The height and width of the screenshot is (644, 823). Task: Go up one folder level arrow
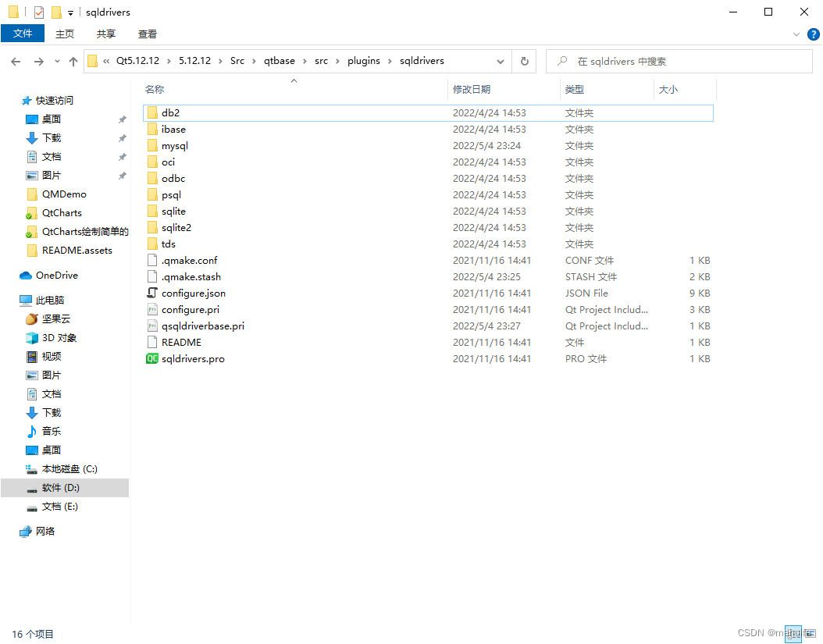73,62
